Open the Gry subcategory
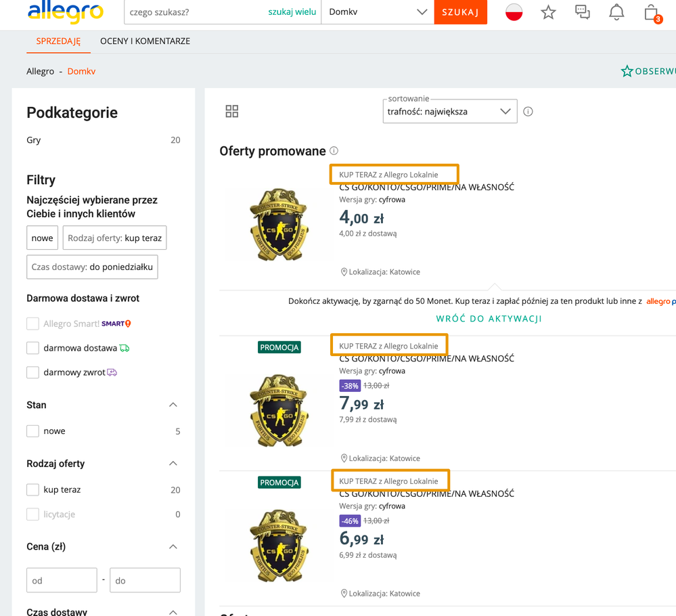The image size is (676, 616). point(34,140)
